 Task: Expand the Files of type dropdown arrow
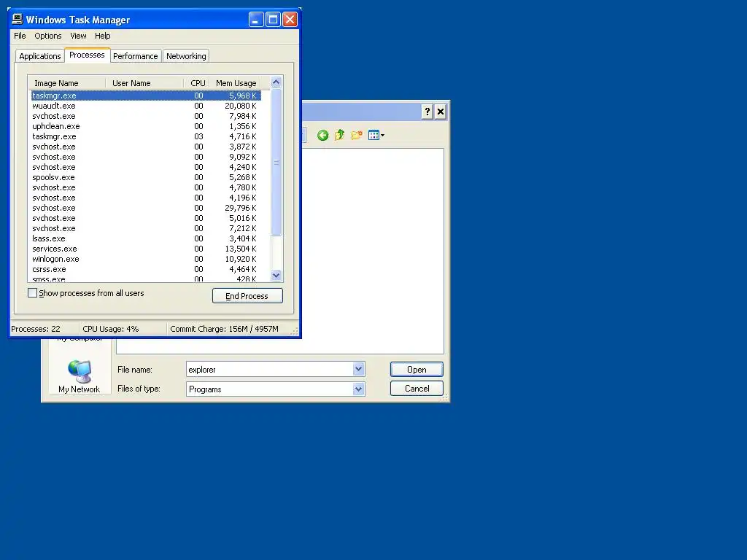pyautogui.click(x=359, y=389)
